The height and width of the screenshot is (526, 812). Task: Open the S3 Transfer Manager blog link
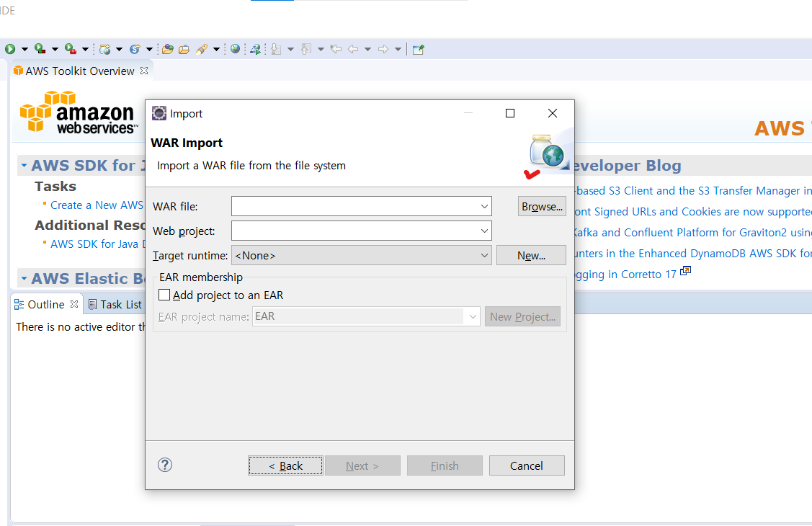coord(693,190)
